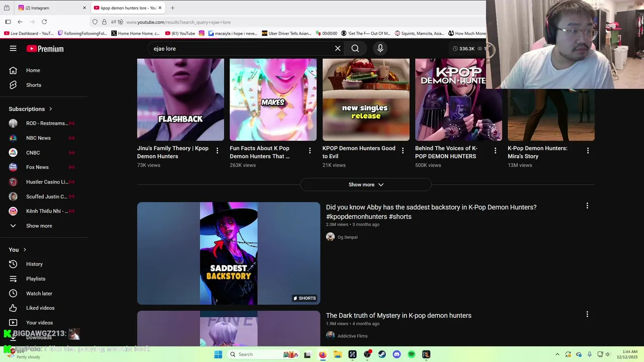Reload the YouTube page
Screen dimensions: 644x362
coord(44,22)
